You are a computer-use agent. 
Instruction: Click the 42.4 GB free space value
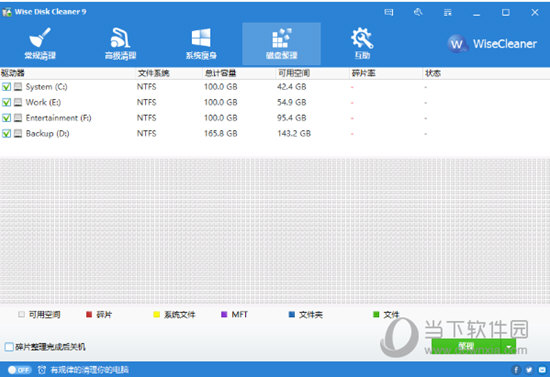(x=291, y=87)
